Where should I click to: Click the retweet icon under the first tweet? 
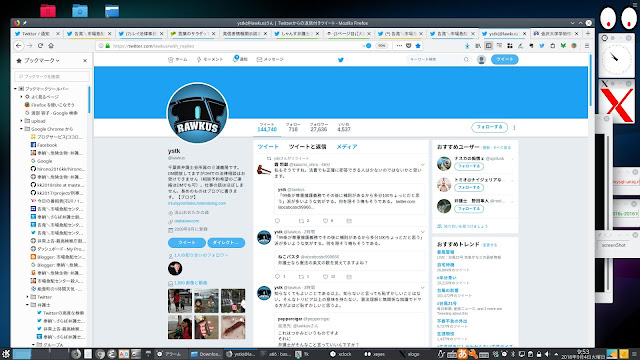tap(301, 221)
